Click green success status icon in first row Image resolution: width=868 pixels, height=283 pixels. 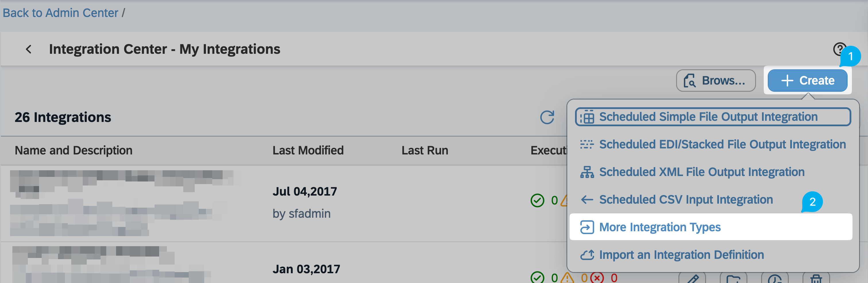pyautogui.click(x=537, y=200)
